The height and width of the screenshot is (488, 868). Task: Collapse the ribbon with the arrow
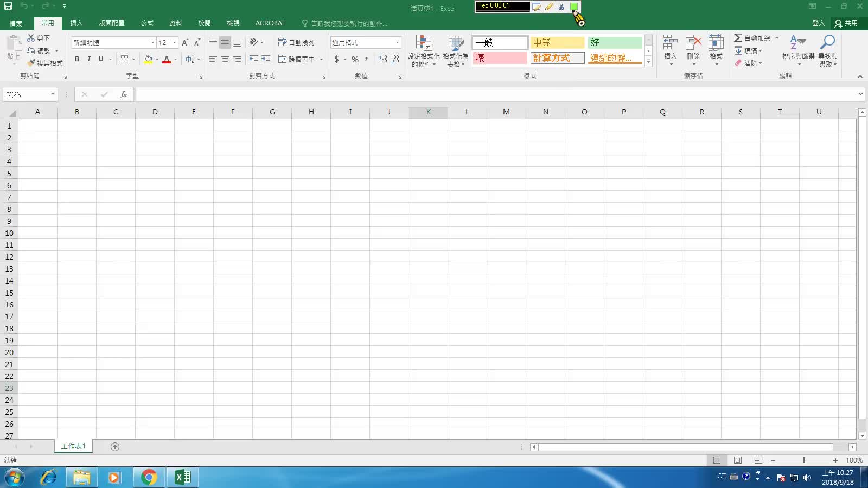[860, 76]
